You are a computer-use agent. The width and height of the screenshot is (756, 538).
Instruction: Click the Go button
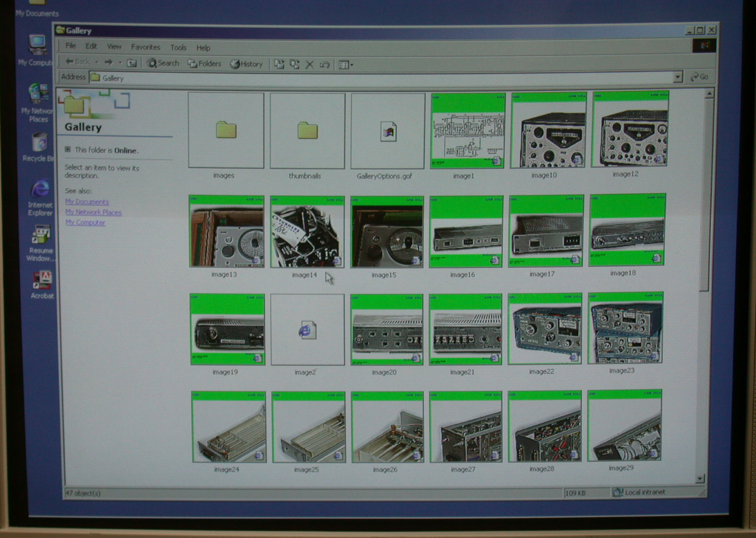click(x=699, y=77)
